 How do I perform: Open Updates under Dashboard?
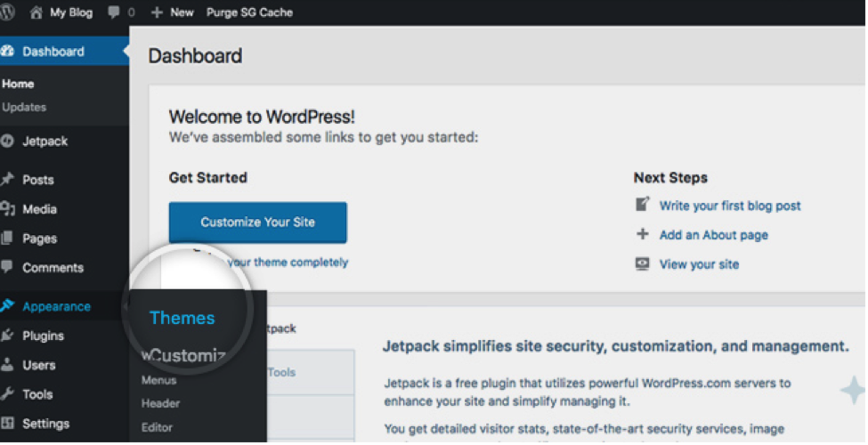24,108
